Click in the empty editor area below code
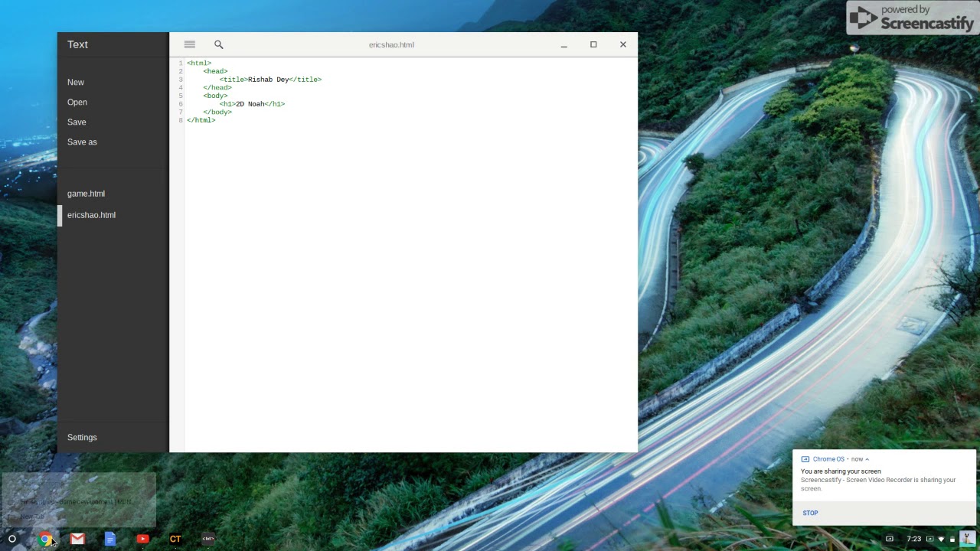Viewport: 980px width, 551px height. pyautogui.click(x=410, y=287)
